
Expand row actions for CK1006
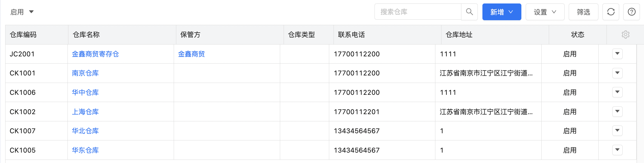[617, 92]
